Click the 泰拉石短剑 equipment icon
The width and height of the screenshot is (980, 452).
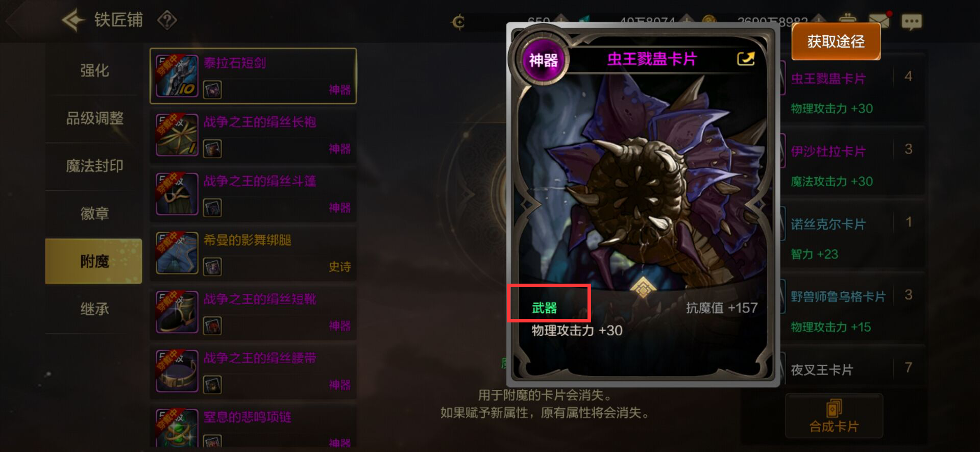pos(177,76)
